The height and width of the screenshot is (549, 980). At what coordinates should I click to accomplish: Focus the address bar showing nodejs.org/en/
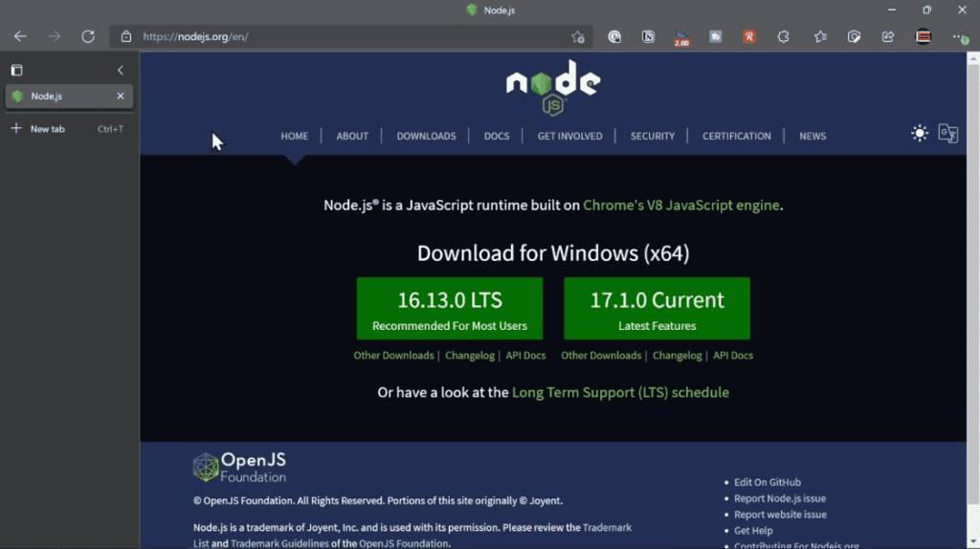[350, 37]
